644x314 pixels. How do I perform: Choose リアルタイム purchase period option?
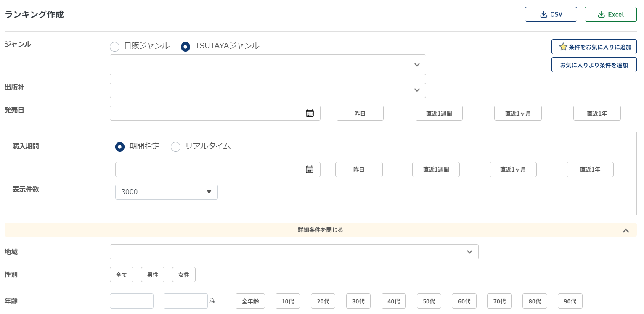point(175,147)
